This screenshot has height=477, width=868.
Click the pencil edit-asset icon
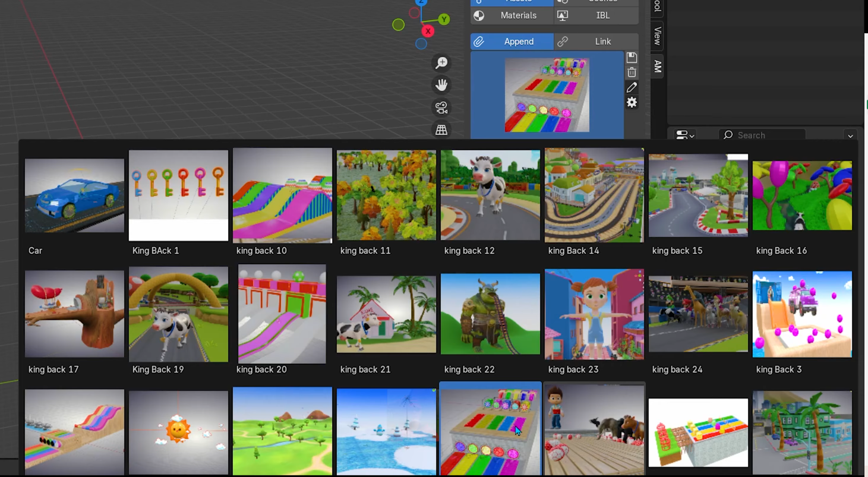632,87
